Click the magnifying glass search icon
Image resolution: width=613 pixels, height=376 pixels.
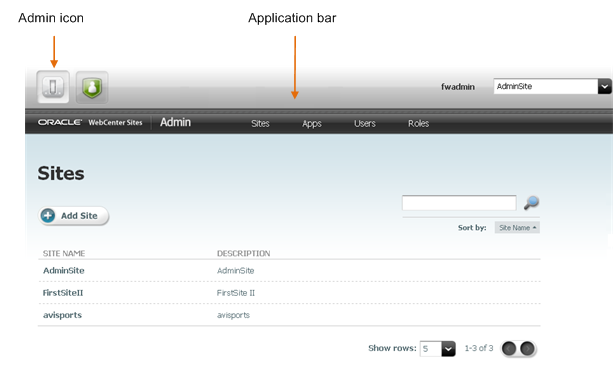[x=531, y=203]
